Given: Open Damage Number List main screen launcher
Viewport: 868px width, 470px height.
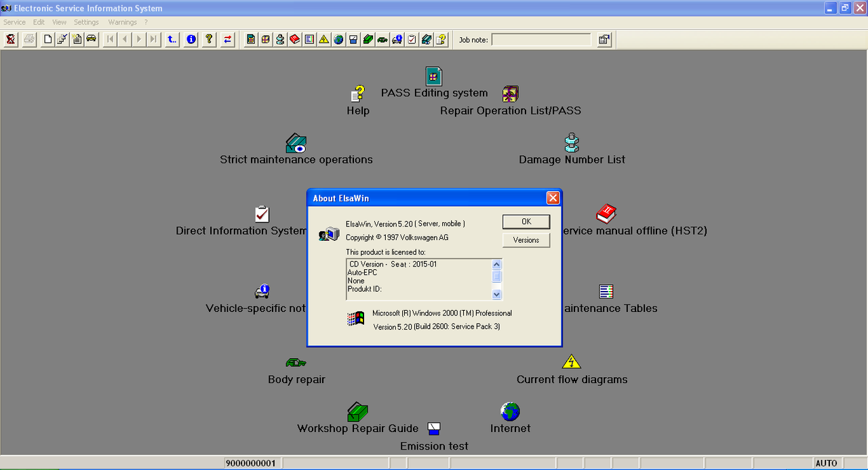Looking at the screenshot, I should point(572,150).
